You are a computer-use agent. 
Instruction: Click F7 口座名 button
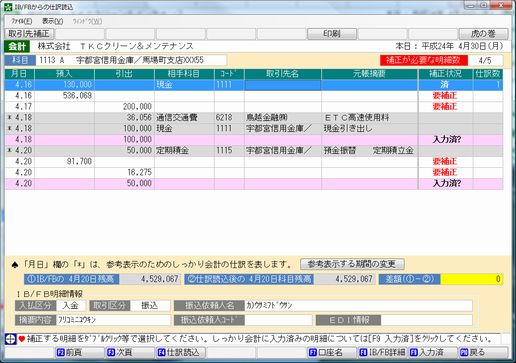point(332,352)
